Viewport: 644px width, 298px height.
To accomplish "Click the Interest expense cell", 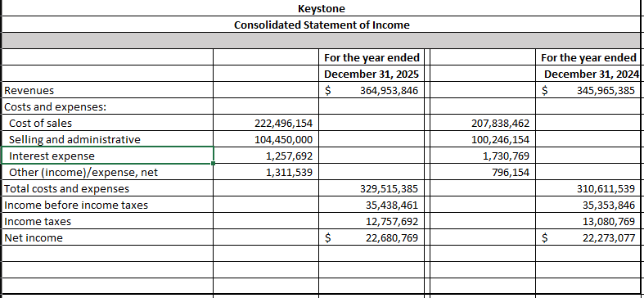I will 108,156.
